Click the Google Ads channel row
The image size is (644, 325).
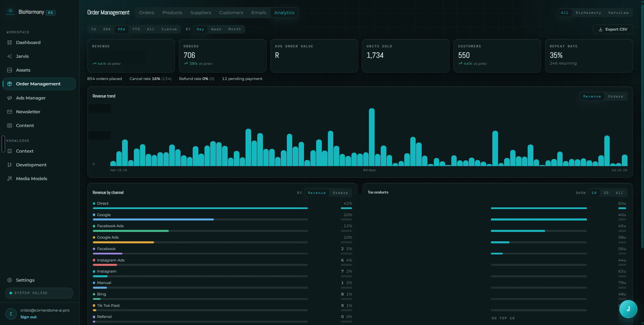[x=222, y=240]
